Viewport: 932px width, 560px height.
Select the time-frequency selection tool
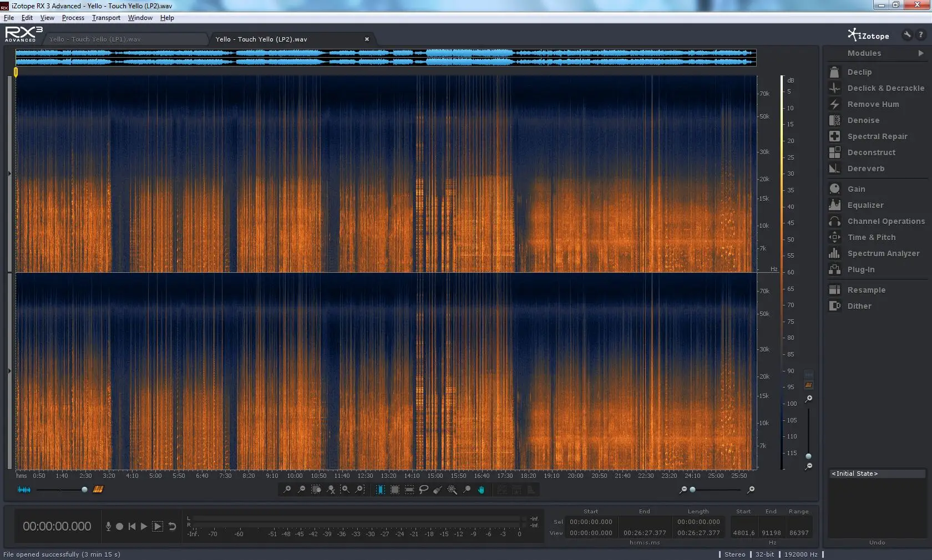click(x=394, y=490)
